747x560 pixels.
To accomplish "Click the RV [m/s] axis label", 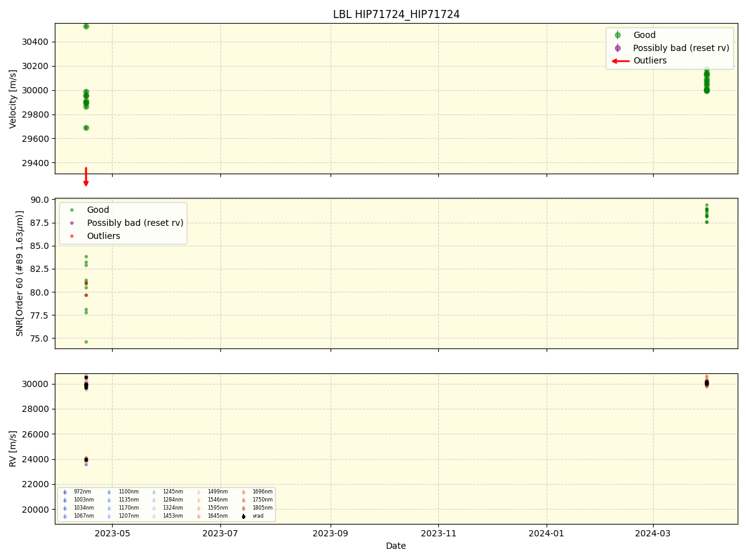I will 13,449.
